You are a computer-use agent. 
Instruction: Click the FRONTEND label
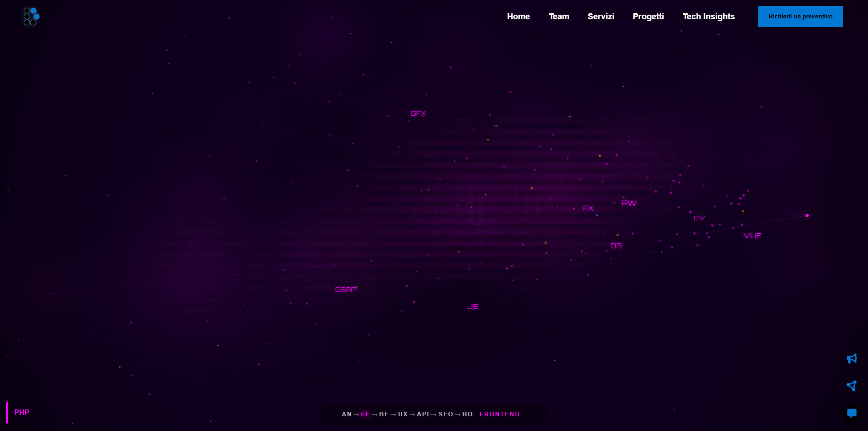click(x=500, y=414)
